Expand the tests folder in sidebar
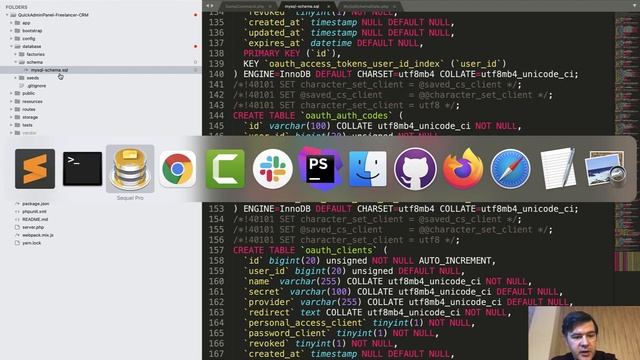This screenshot has width=640, height=360. pyautogui.click(x=11, y=125)
